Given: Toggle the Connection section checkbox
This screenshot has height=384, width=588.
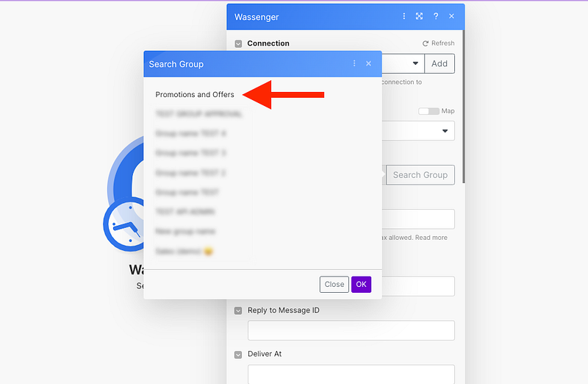Looking at the screenshot, I should 238,44.
